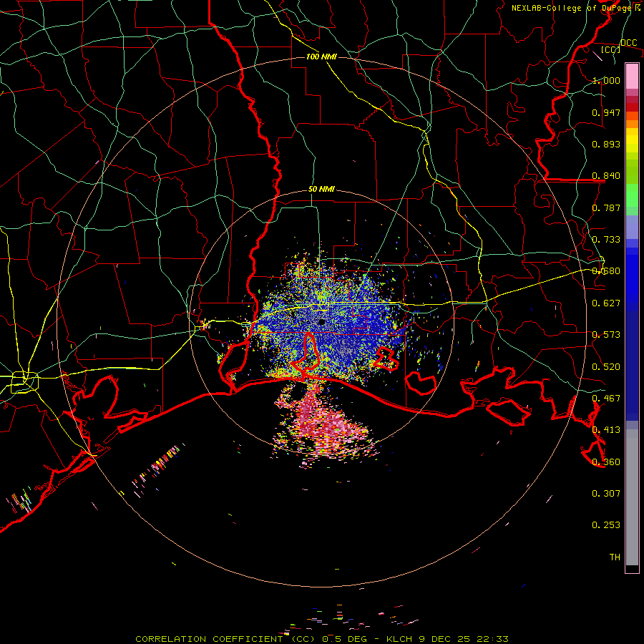Click the 1.000 value on the color scale
This screenshot has width=644, height=644.
pyautogui.click(x=606, y=80)
